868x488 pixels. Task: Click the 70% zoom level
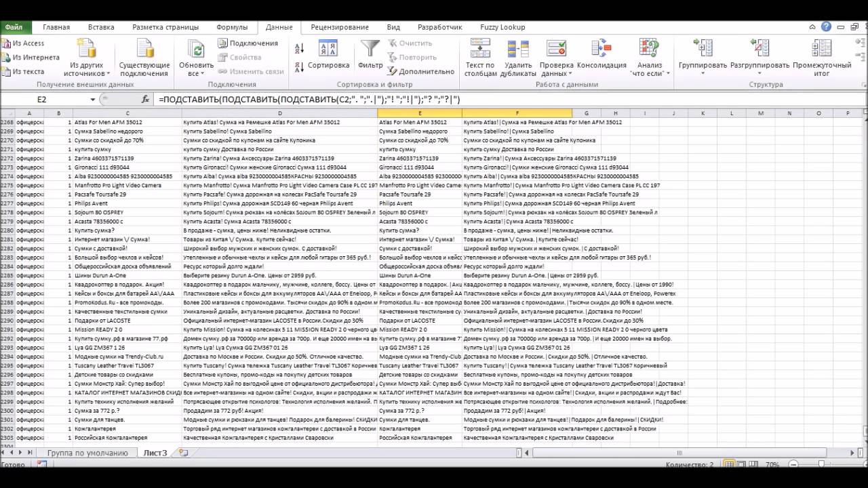pos(772,465)
